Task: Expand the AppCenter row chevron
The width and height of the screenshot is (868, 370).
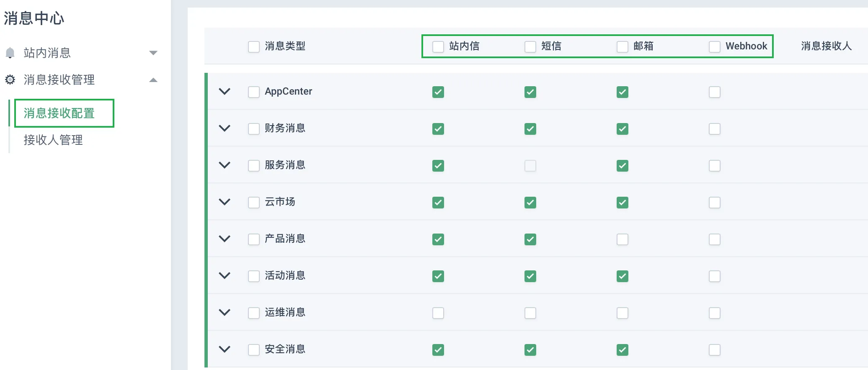Action: pyautogui.click(x=225, y=91)
